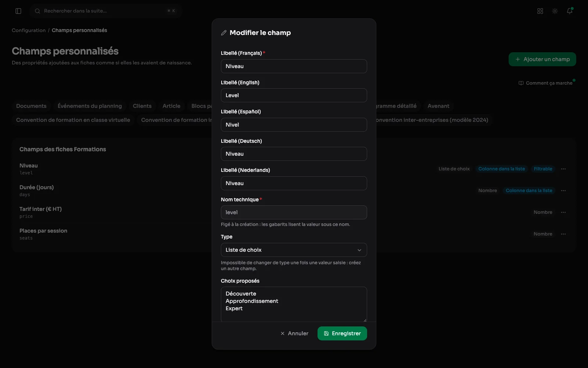This screenshot has width=588, height=368.
Task: Open notifications bell icon
Action: 570,11
